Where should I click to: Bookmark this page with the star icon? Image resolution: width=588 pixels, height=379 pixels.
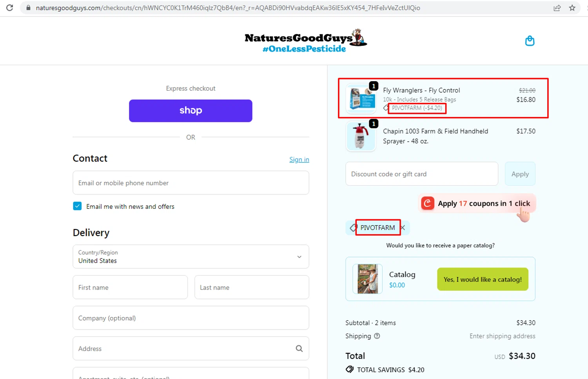572,8
